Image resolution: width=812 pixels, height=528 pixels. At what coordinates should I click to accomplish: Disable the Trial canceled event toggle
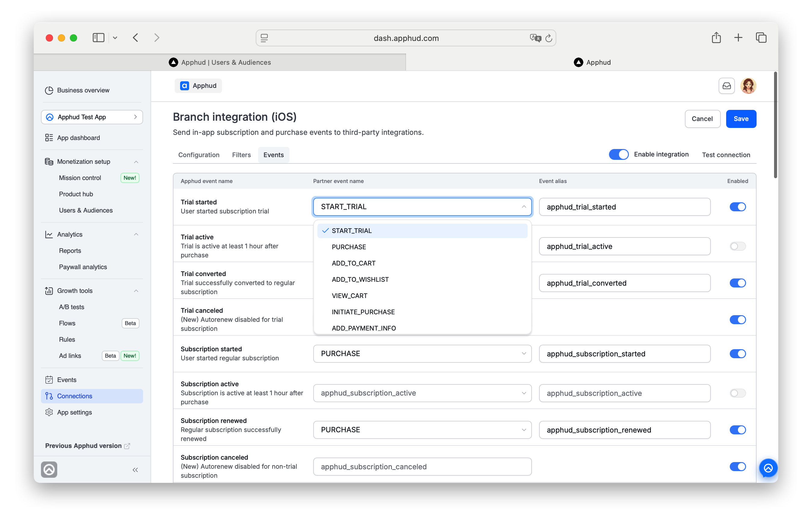click(737, 319)
